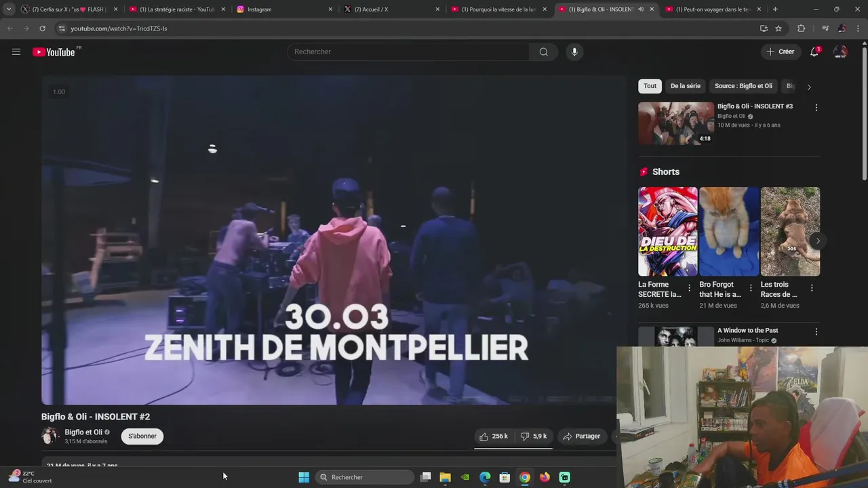
Task: Open a new browser tab
Action: (x=775, y=9)
